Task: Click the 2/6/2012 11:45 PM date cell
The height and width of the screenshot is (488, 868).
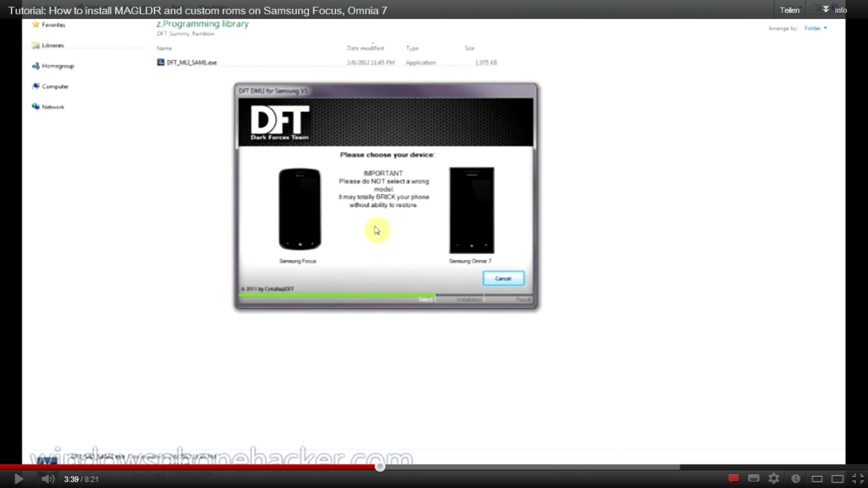Action: point(370,62)
